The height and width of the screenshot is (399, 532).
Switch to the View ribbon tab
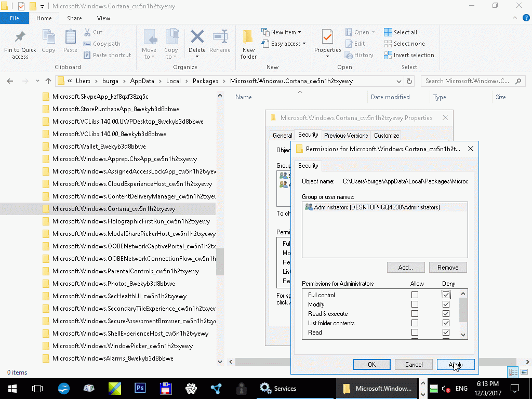click(103, 18)
